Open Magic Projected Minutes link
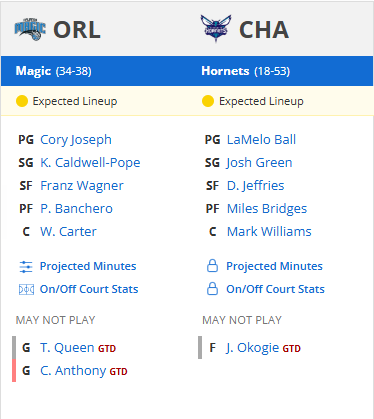This screenshot has width=374, height=419. (x=88, y=266)
